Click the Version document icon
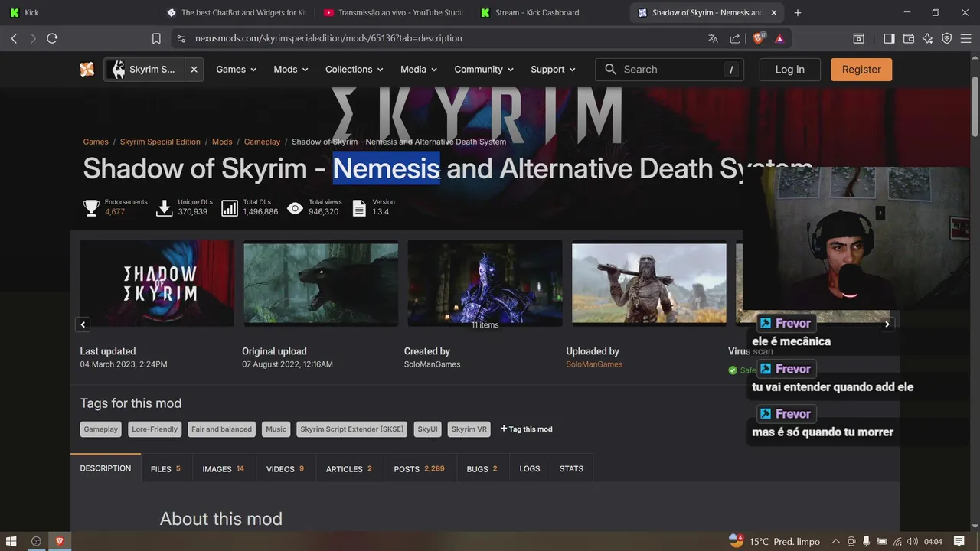 (x=359, y=207)
